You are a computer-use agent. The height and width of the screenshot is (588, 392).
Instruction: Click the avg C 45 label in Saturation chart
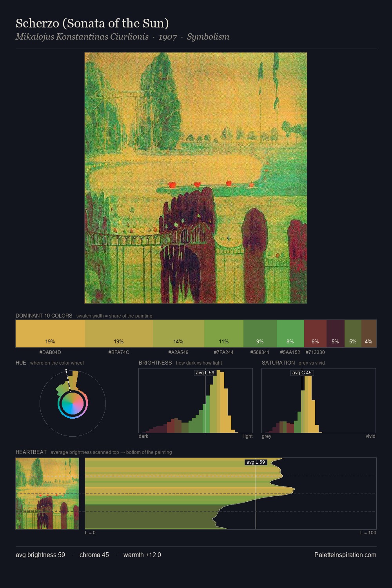point(302,373)
